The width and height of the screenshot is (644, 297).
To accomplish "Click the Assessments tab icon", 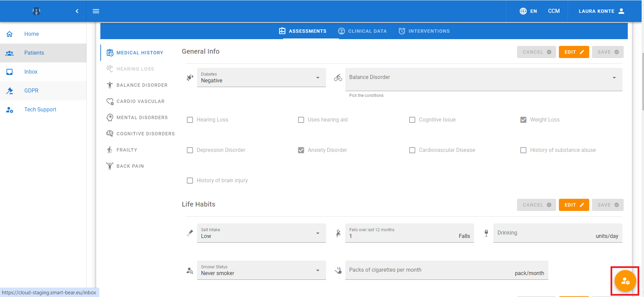I will tap(282, 31).
